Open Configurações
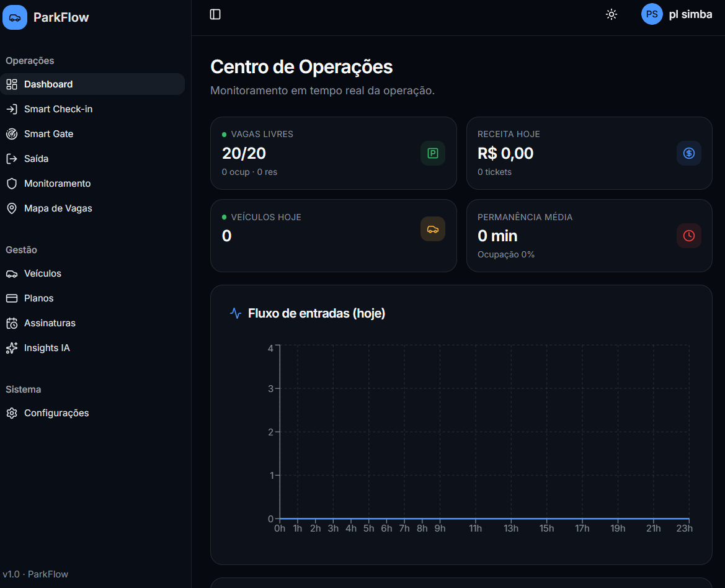This screenshot has width=725, height=588. click(x=92, y=413)
